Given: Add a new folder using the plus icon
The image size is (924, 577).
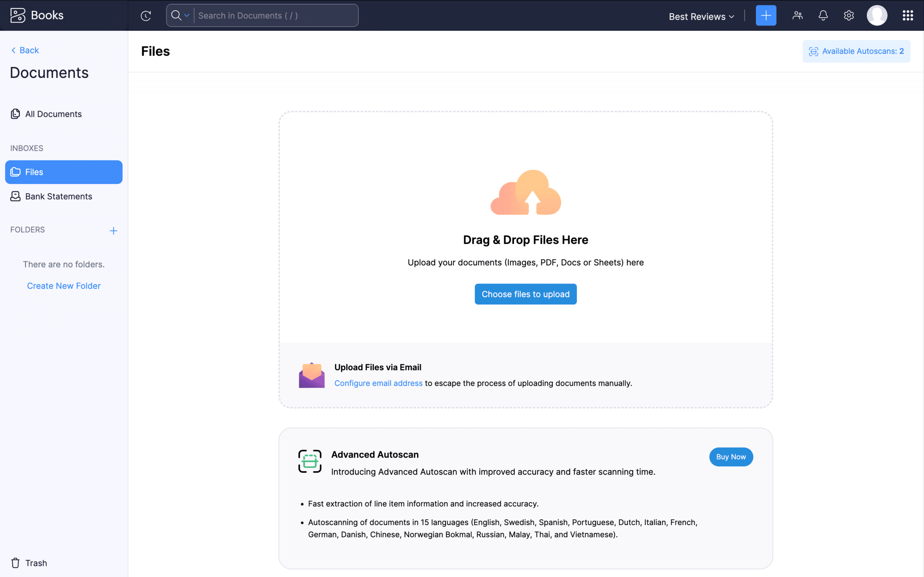Looking at the screenshot, I should pyautogui.click(x=113, y=230).
